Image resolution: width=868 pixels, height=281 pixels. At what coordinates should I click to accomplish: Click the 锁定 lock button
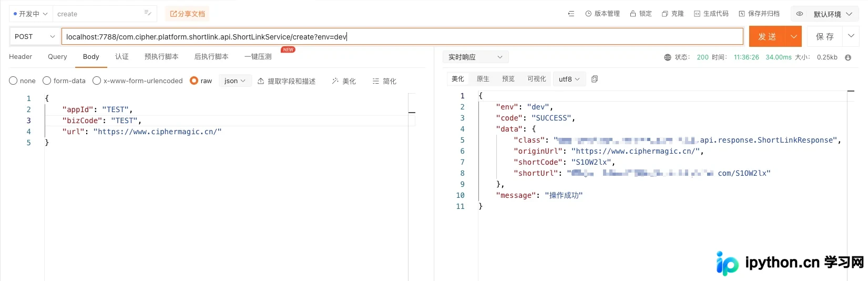tap(641, 14)
